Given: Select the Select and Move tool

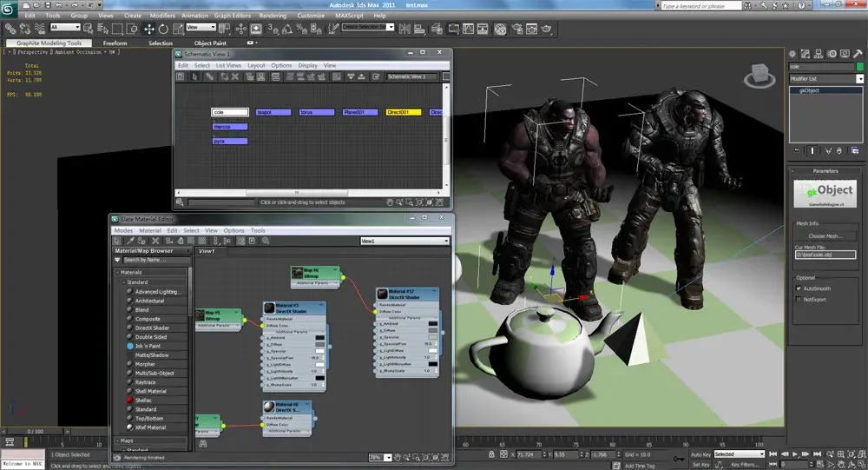Looking at the screenshot, I should pos(148,29).
